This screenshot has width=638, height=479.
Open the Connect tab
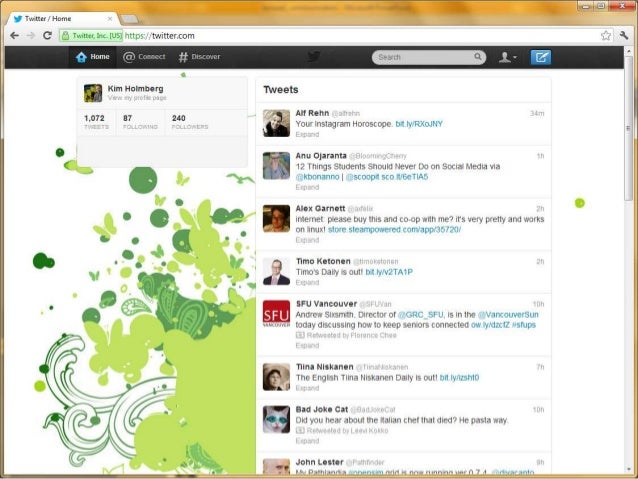pos(144,57)
